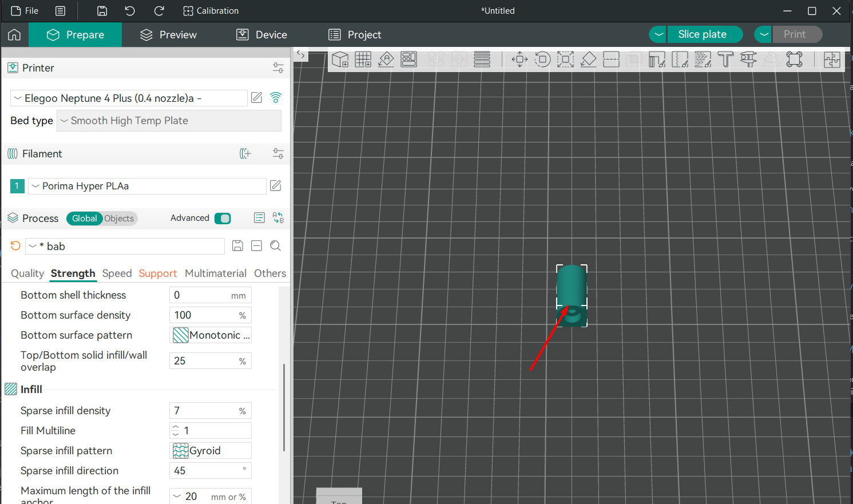Click the square frame tool icon beside Assembly view

coord(794,59)
